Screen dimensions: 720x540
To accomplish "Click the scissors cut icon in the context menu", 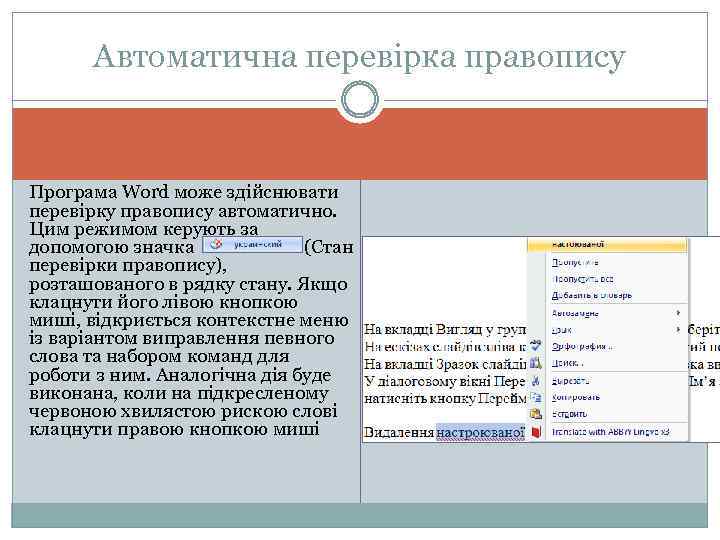I will pos(535,381).
